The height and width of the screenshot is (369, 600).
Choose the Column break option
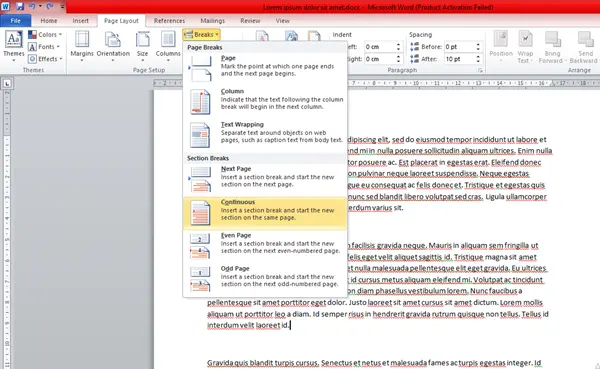(x=265, y=101)
